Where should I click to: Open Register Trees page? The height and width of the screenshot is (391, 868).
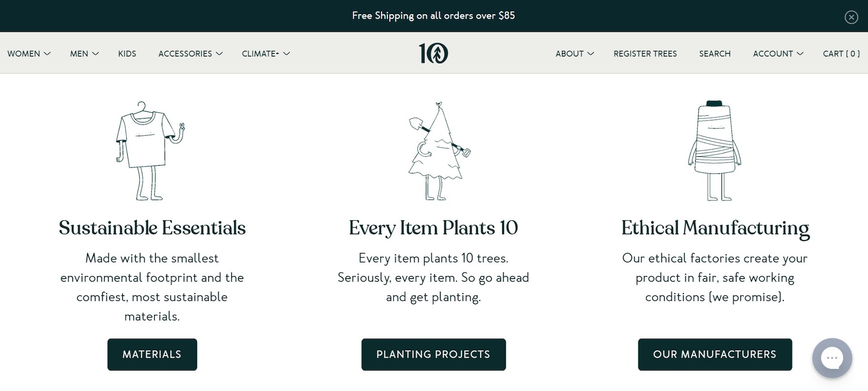coord(645,54)
